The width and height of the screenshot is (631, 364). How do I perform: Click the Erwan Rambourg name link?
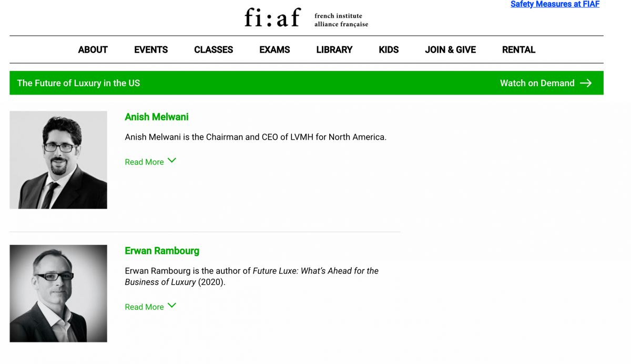[162, 251]
